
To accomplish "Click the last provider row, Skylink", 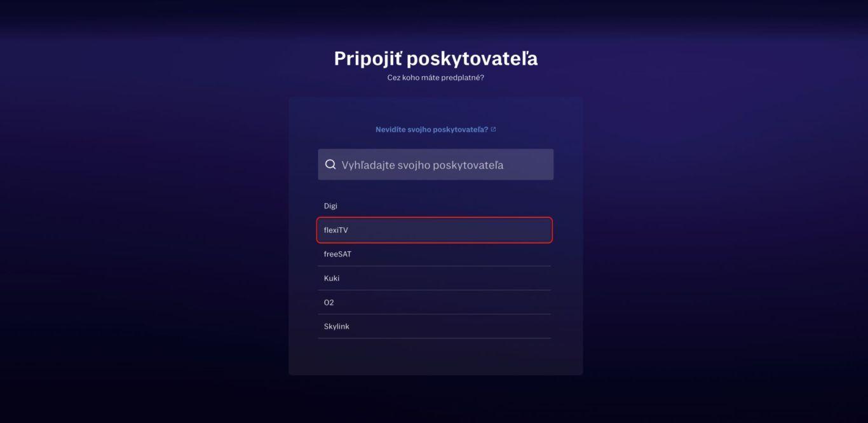I will (x=435, y=327).
